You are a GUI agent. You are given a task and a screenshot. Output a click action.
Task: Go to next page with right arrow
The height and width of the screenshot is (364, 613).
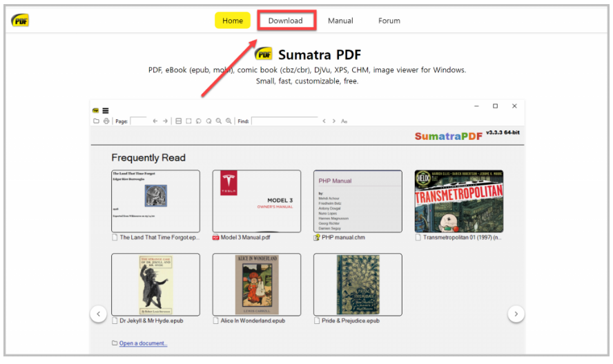pyautogui.click(x=166, y=121)
